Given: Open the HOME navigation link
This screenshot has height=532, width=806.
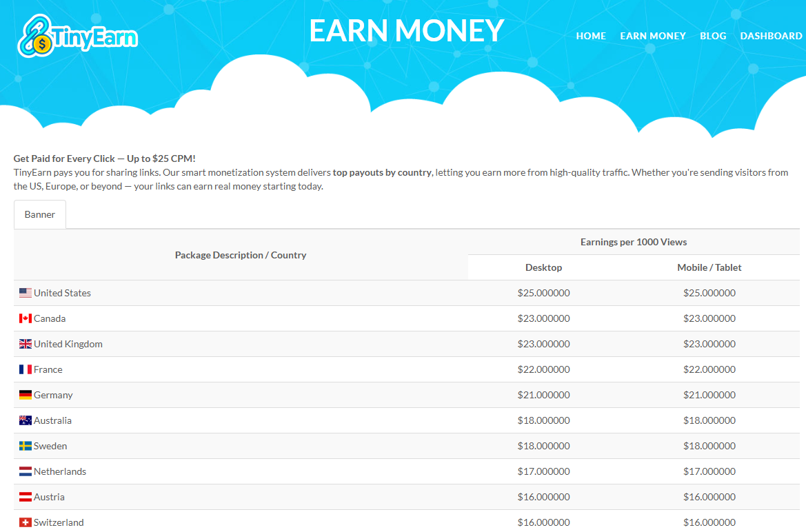Looking at the screenshot, I should [591, 36].
